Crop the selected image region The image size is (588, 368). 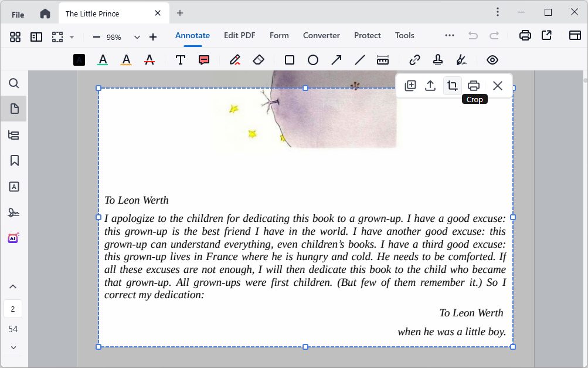(x=452, y=85)
